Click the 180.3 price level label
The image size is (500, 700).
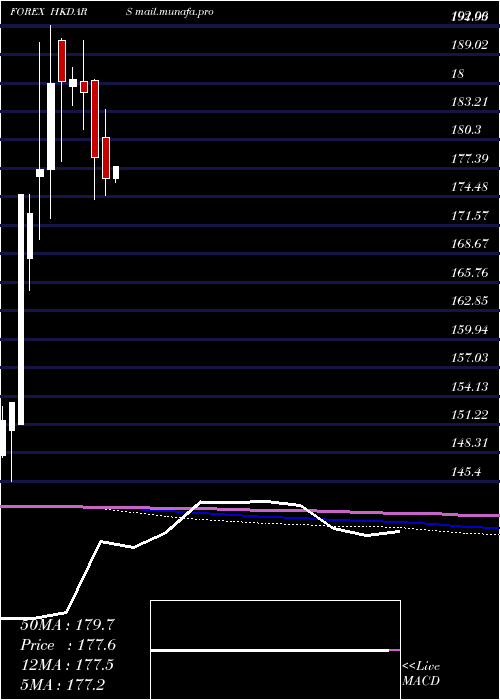(x=466, y=130)
